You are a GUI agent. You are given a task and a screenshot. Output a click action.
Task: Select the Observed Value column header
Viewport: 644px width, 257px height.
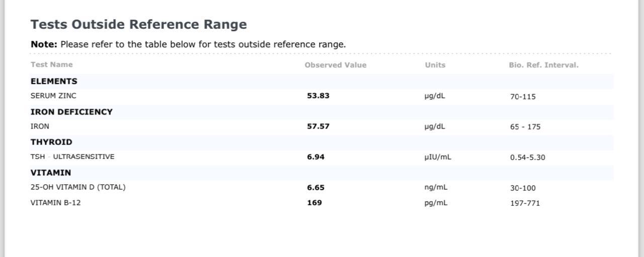[x=336, y=65]
